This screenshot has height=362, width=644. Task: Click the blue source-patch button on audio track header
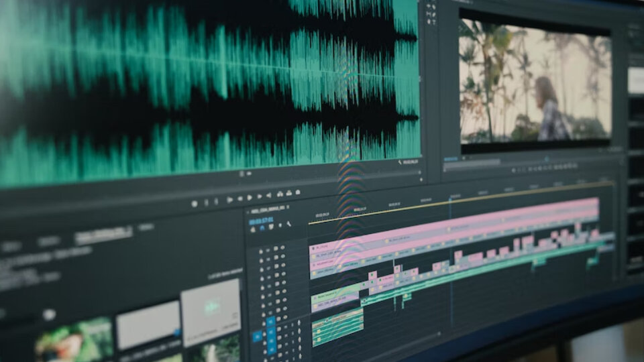click(257, 337)
